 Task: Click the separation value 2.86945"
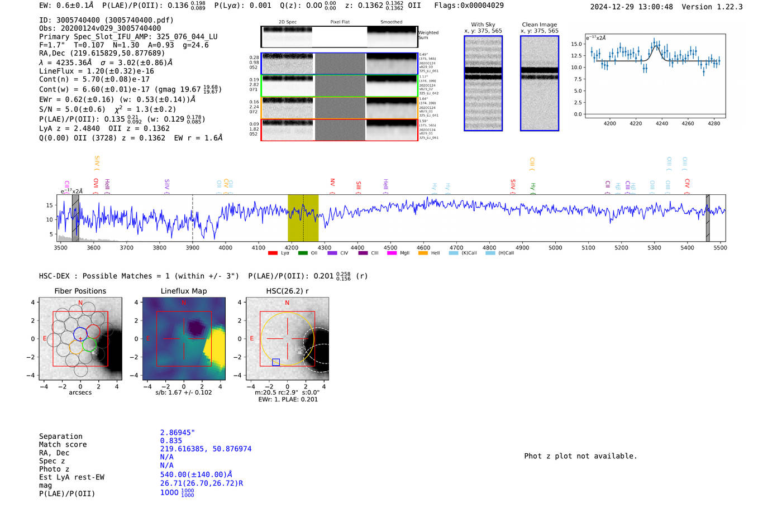tap(178, 433)
